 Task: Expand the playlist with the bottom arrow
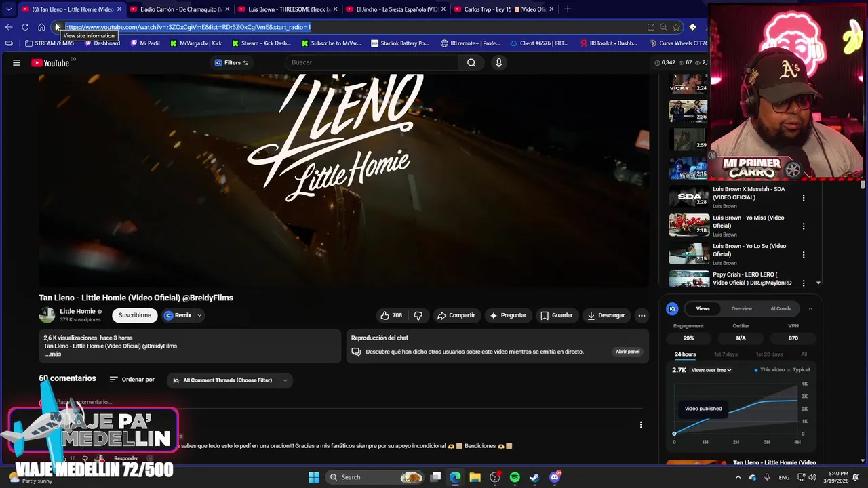pos(818,283)
